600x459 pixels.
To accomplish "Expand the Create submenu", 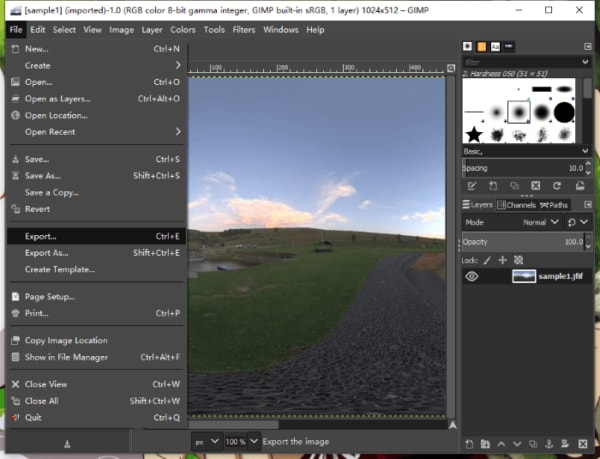I will (96, 65).
